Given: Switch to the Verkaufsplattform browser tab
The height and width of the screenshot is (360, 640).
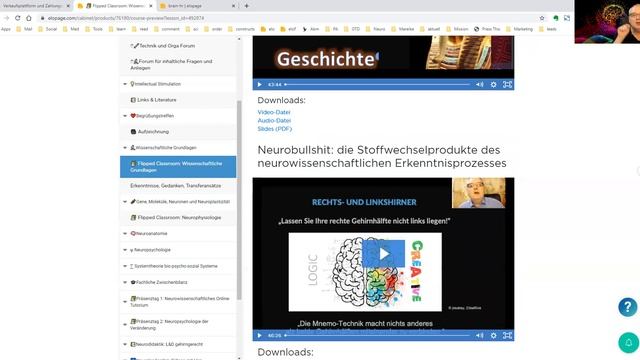Looking at the screenshot, I should click(33, 6).
